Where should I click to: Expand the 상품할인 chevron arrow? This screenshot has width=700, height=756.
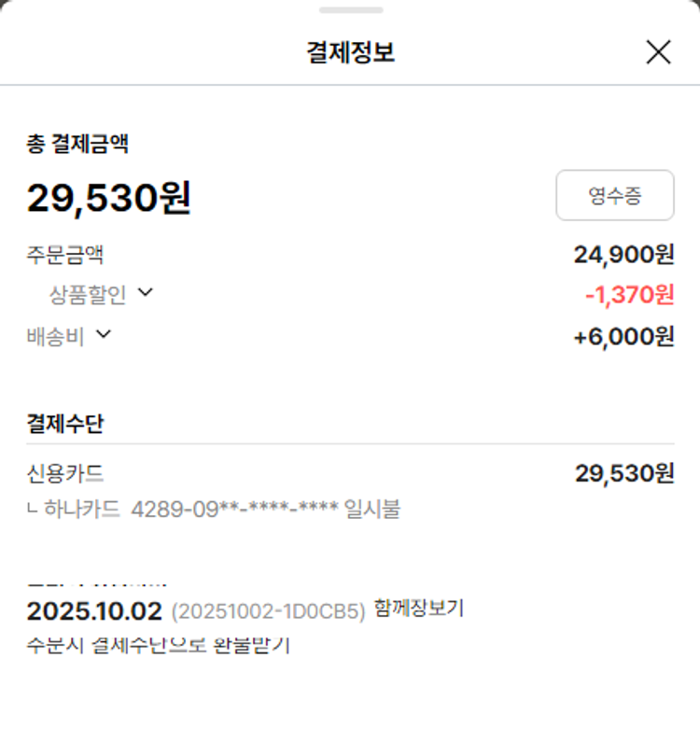pos(145,292)
